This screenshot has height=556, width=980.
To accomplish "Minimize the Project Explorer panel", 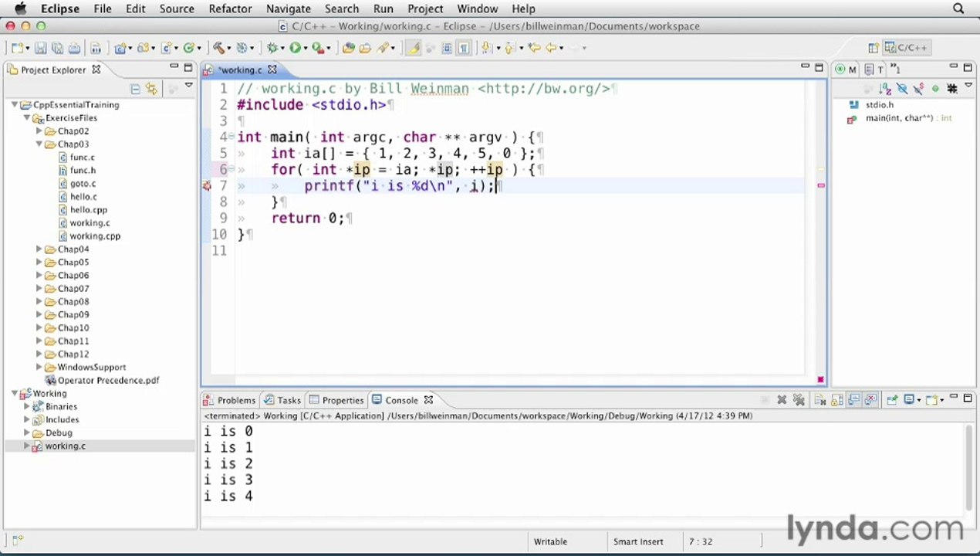I will (x=174, y=68).
